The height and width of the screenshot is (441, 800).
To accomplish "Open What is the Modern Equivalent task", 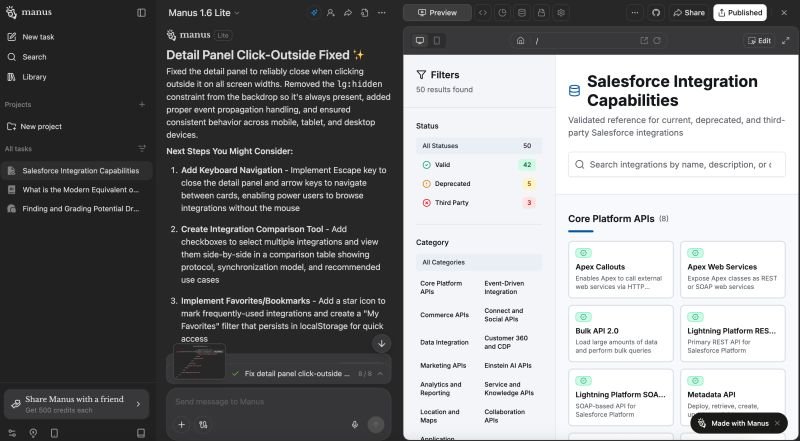I will 77,189.
